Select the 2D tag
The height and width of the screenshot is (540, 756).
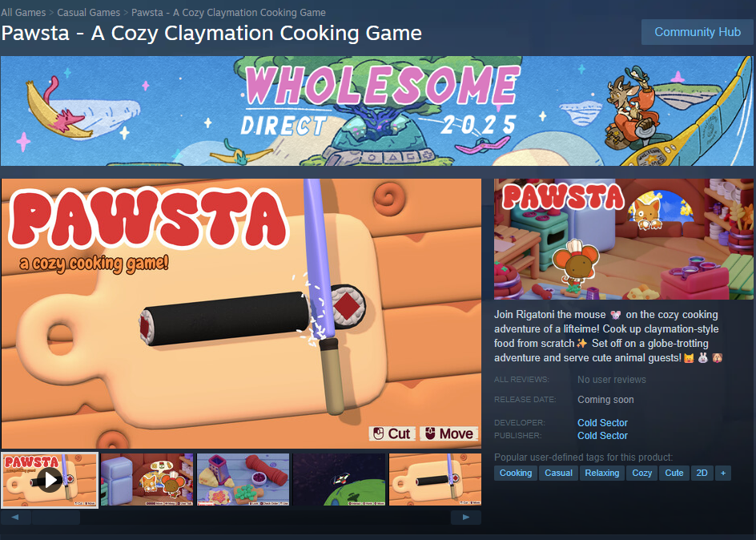tap(702, 473)
